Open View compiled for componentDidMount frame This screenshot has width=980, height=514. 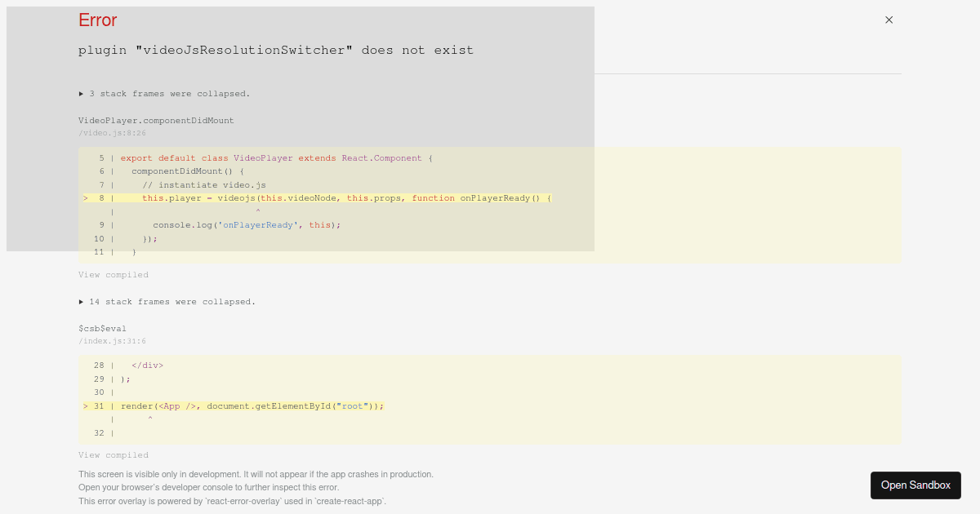coord(113,274)
